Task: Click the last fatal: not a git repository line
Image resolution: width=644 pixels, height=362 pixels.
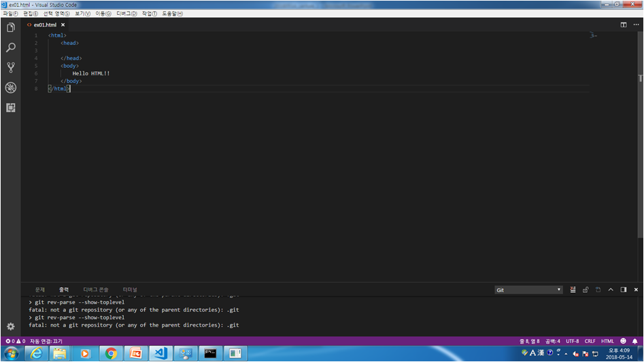Action: click(x=134, y=325)
